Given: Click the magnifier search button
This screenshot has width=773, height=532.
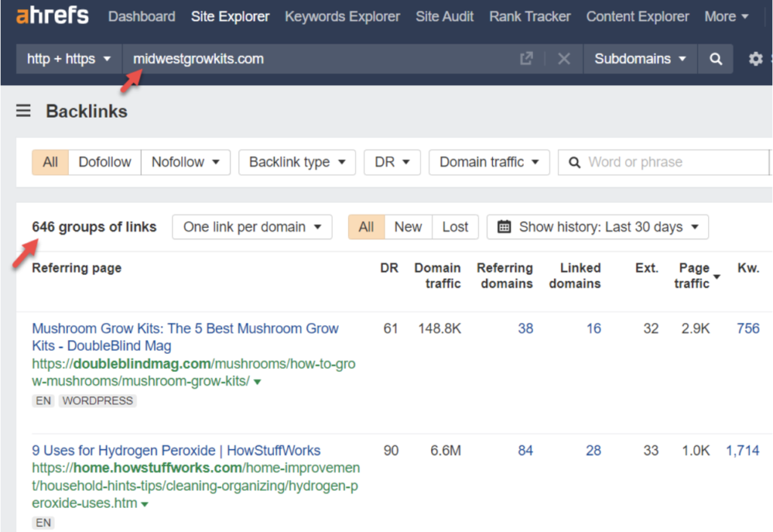Looking at the screenshot, I should pos(716,59).
